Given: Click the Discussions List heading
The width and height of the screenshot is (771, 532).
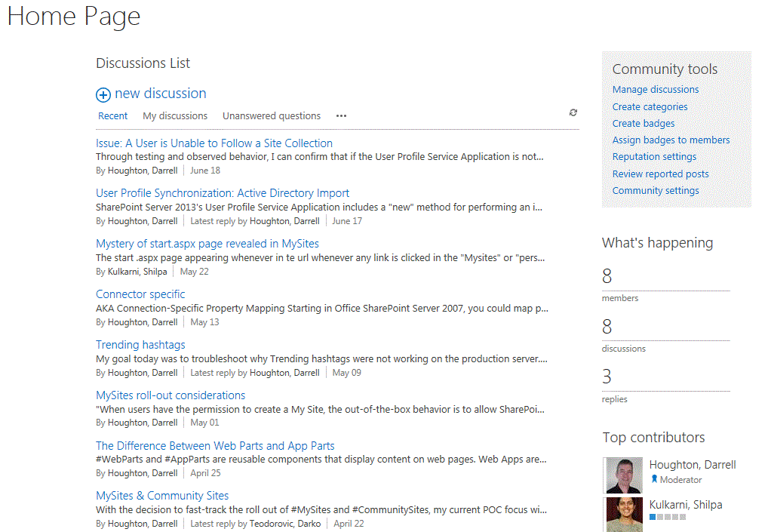Looking at the screenshot, I should click(x=143, y=63).
